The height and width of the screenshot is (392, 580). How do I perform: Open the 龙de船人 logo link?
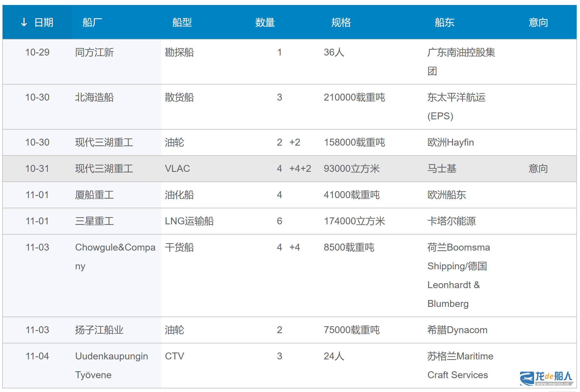click(546, 378)
